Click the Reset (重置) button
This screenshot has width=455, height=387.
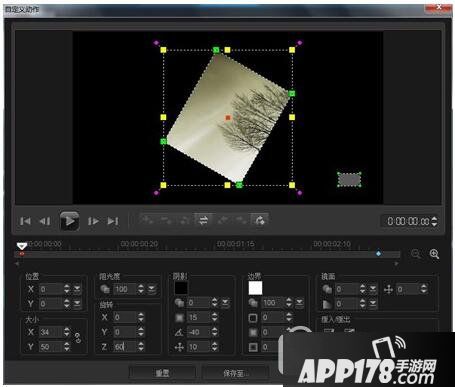[x=162, y=373]
